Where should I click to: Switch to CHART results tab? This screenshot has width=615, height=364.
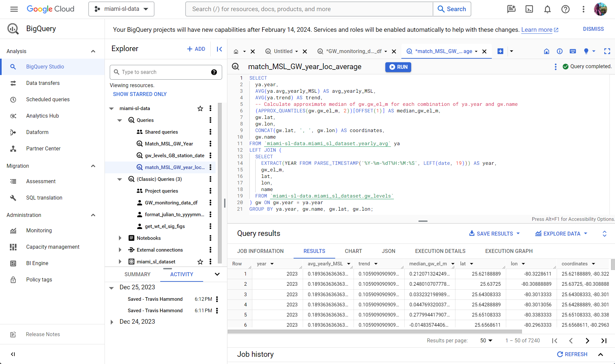coord(353,251)
